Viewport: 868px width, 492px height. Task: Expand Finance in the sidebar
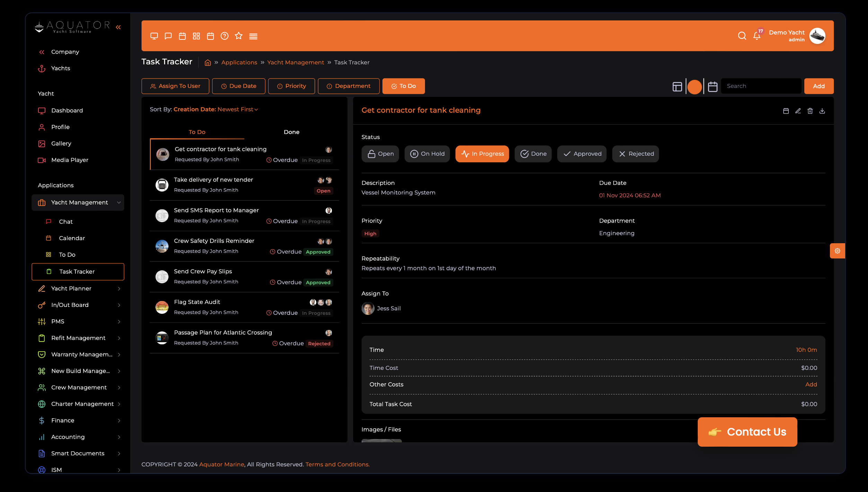click(x=78, y=420)
